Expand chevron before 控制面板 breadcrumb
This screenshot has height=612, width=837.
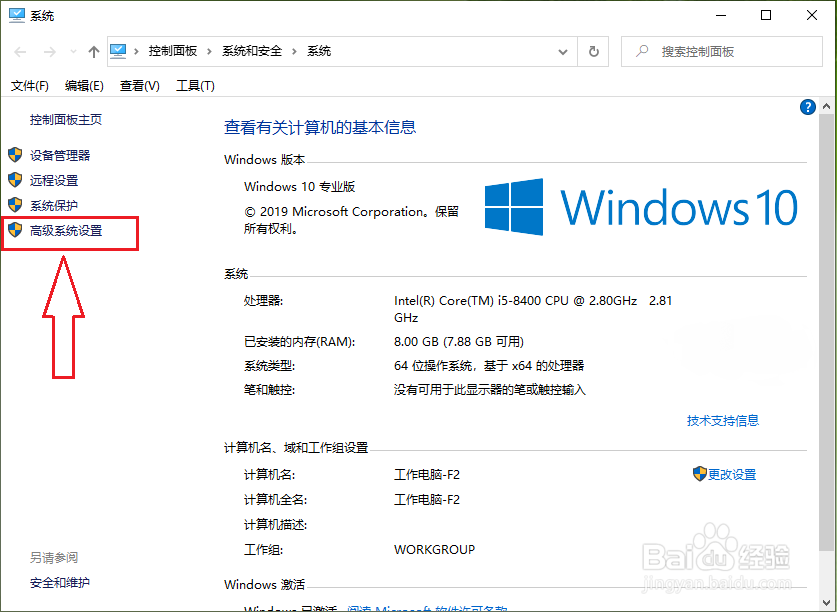[x=137, y=51]
